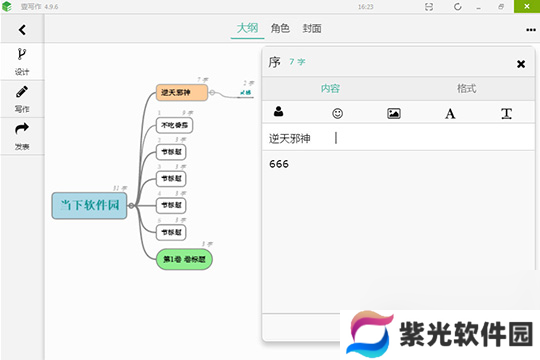Click the 16:23 clock in title bar
Screen dimensions: 540x360
pos(365,7)
